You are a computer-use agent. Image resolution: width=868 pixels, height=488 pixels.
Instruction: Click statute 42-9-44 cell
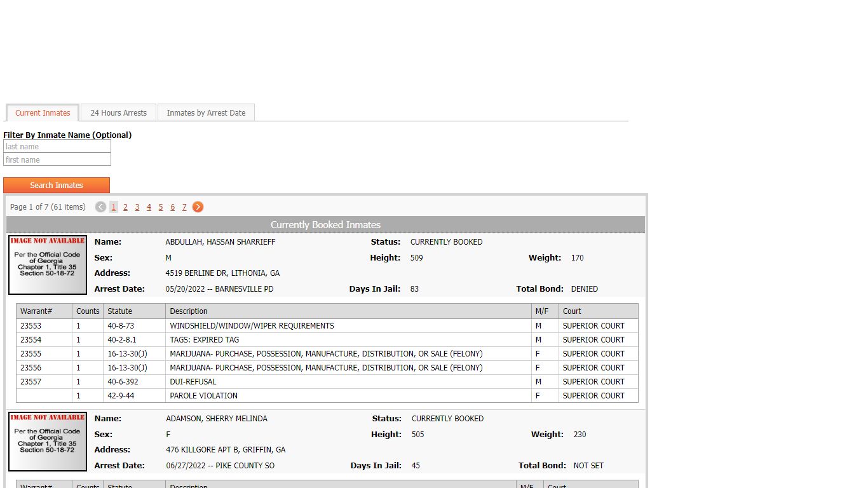pos(134,396)
